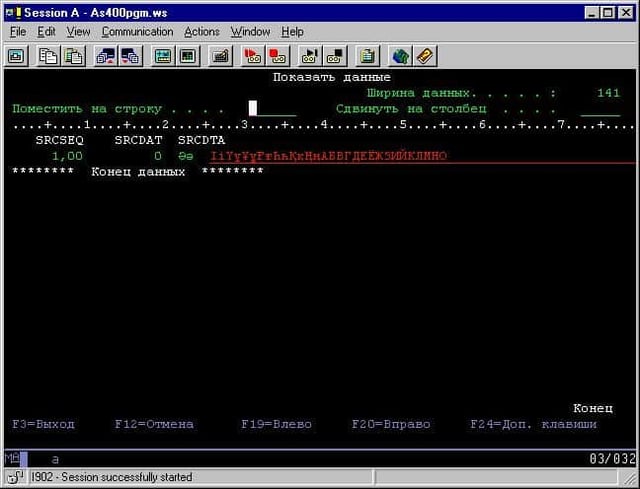Play macro using black play icon
The image size is (640, 489).
[x=310, y=56]
